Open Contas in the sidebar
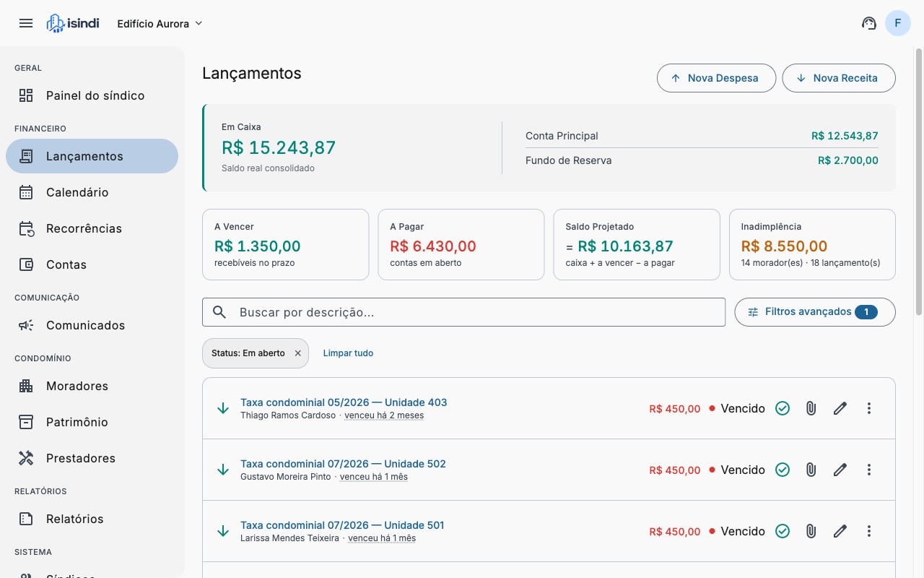Screen dimensions: 924x578 [x=92, y=264]
